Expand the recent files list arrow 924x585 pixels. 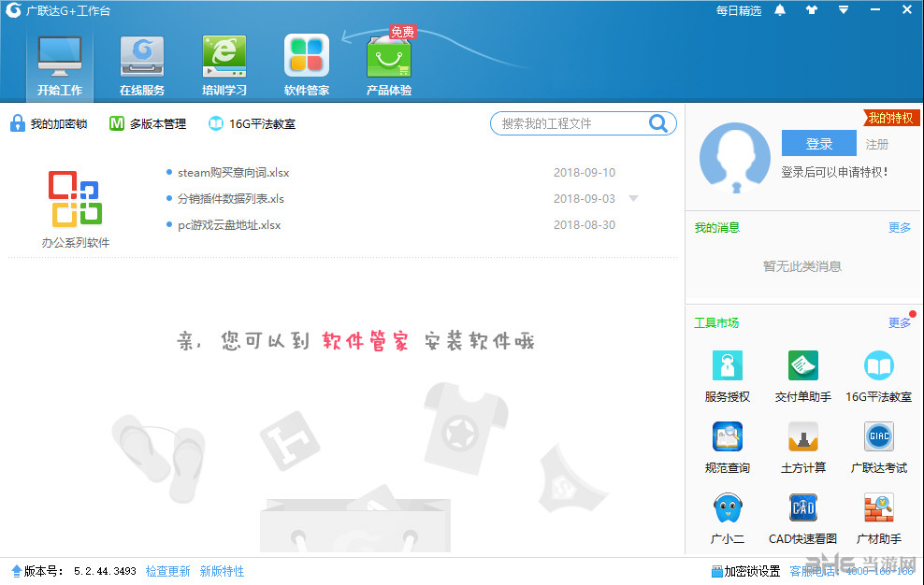tap(633, 198)
